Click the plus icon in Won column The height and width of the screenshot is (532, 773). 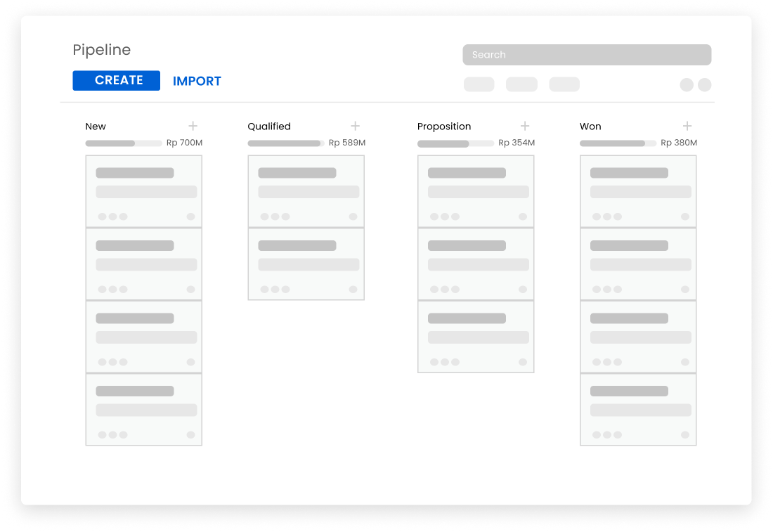tap(687, 126)
